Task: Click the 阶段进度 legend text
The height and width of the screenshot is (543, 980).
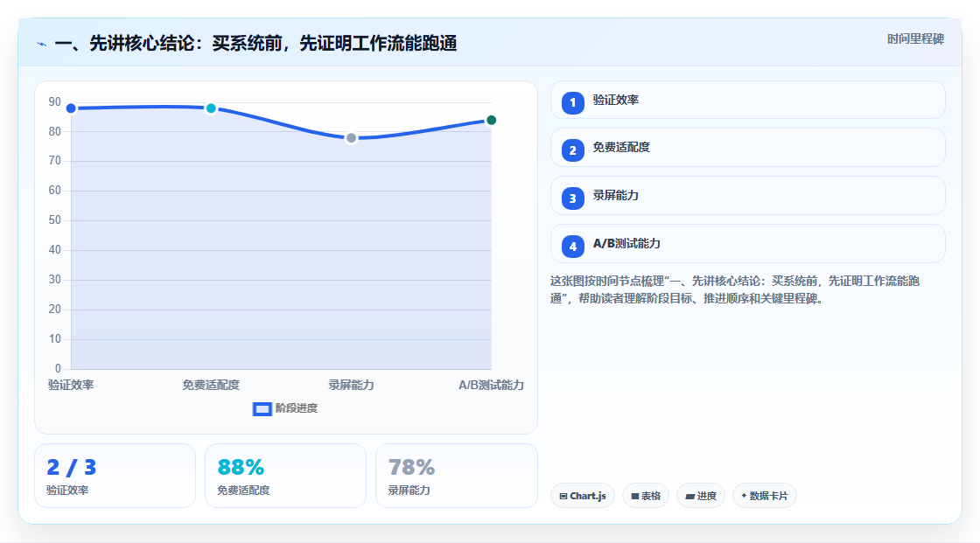Action: tap(297, 408)
